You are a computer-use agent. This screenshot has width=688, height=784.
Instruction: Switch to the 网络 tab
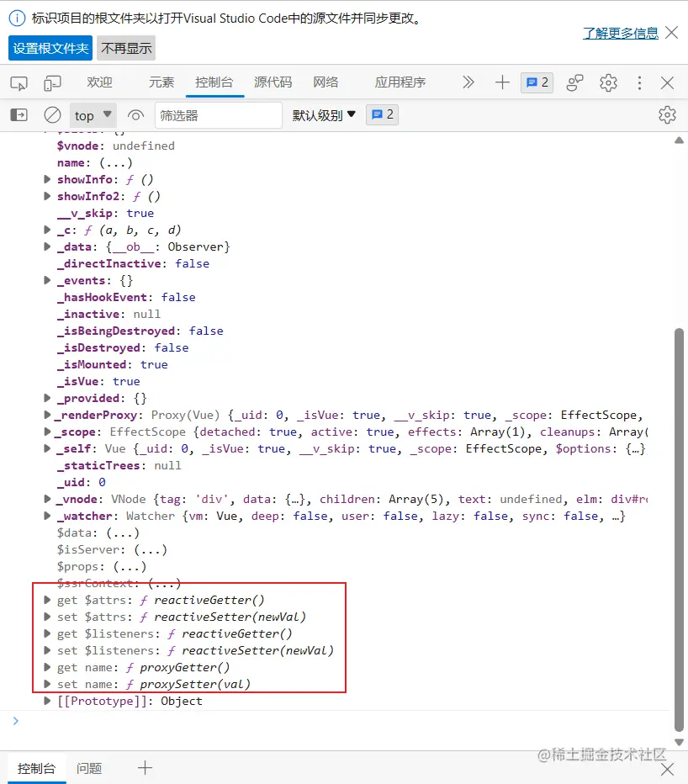(325, 82)
